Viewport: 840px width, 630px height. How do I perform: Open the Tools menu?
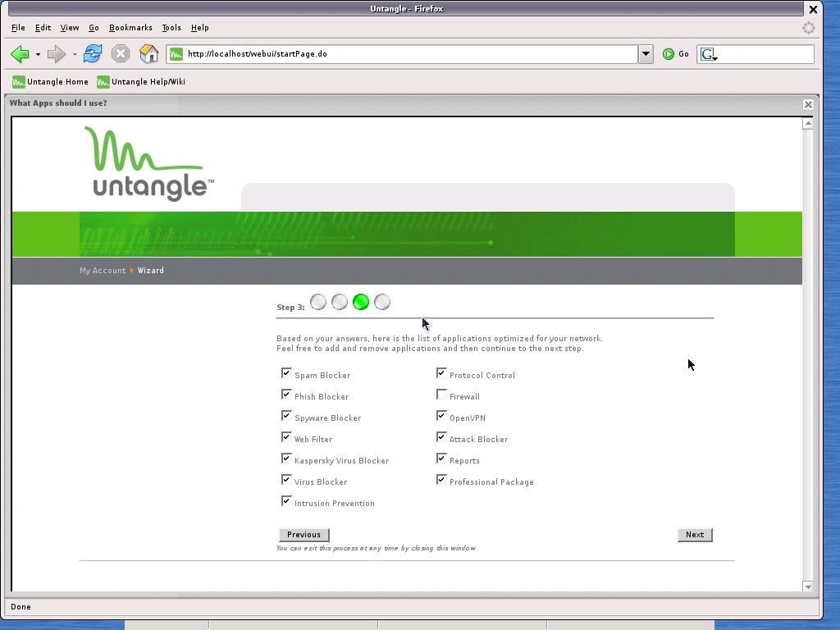click(171, 28)
